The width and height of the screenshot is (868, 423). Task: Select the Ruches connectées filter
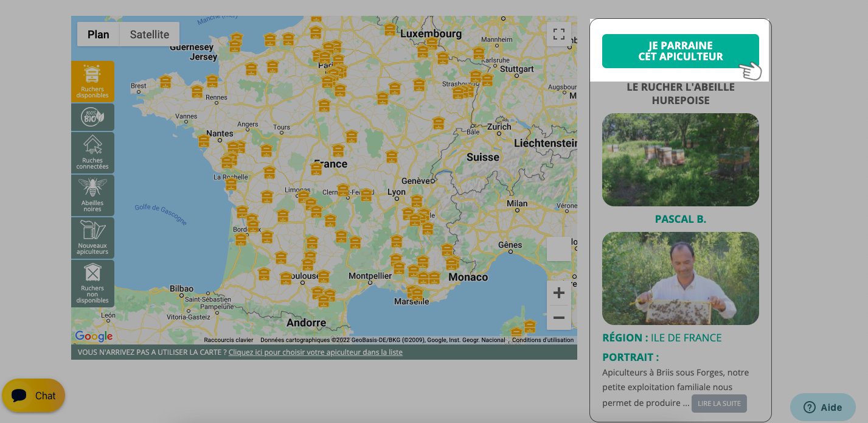tap(92, 153)
